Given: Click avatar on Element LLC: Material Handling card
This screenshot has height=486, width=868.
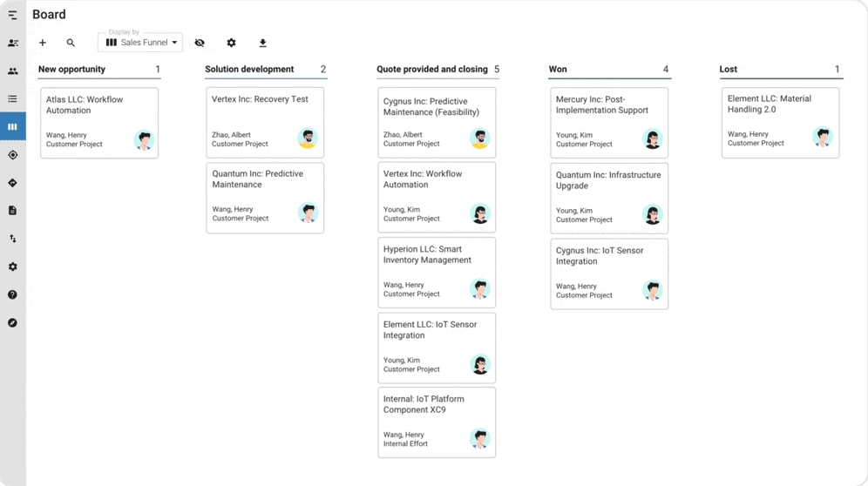Looking at the screenshot, I should pyautogui.click(x=823, y=138).
